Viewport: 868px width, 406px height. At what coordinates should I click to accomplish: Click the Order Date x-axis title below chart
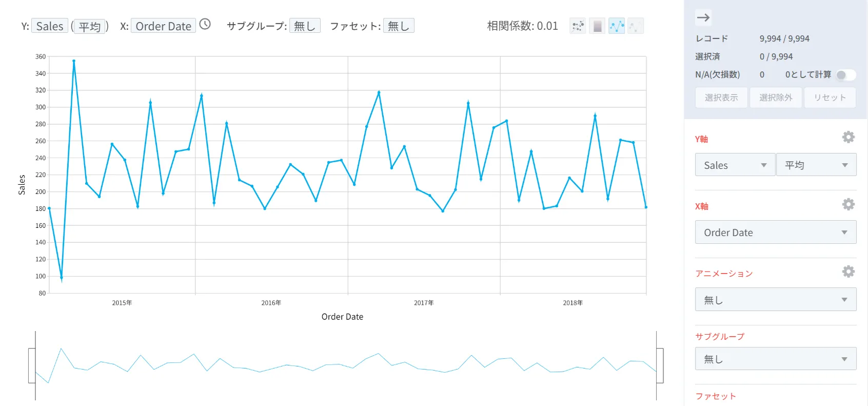[342, 317]
